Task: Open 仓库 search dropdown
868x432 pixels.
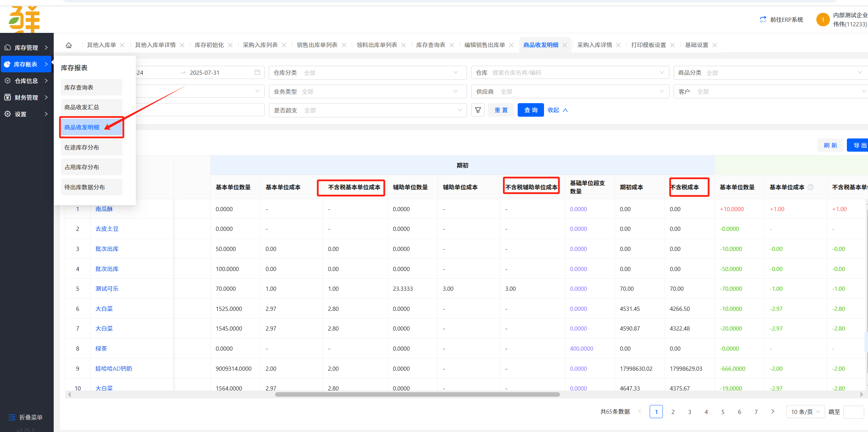Action: click(570, 72)
